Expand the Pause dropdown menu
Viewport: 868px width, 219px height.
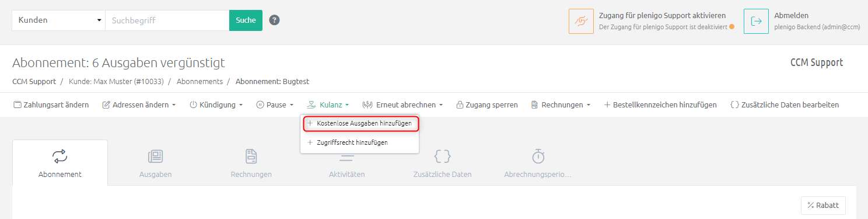pos(274,105)
